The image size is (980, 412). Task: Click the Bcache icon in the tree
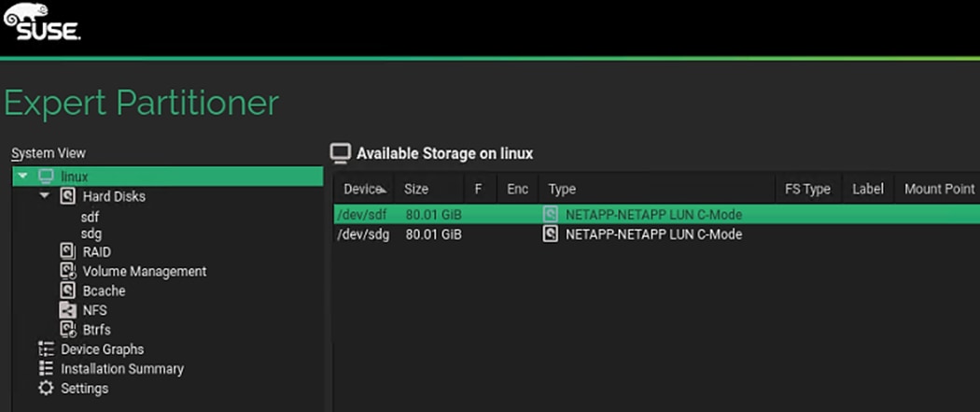[x=67, y=291]
